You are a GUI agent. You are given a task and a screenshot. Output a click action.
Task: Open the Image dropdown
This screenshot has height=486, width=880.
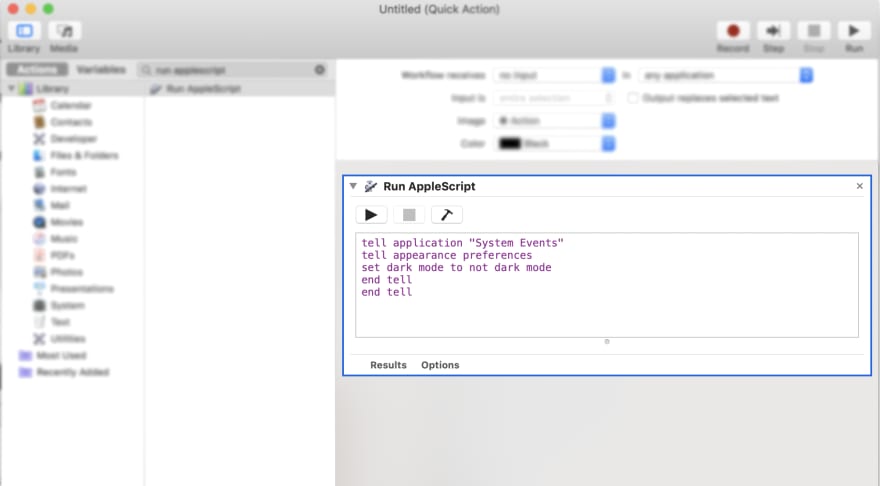coord(554,121)
